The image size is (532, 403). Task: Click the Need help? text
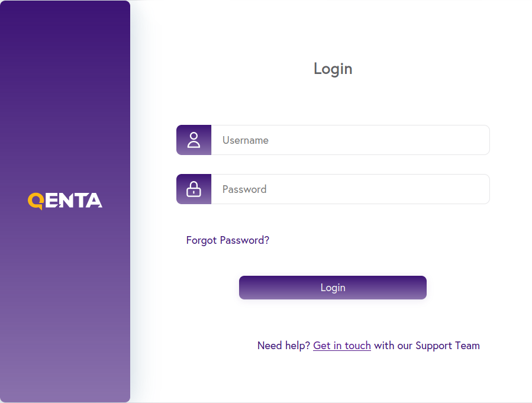(283, 346)
